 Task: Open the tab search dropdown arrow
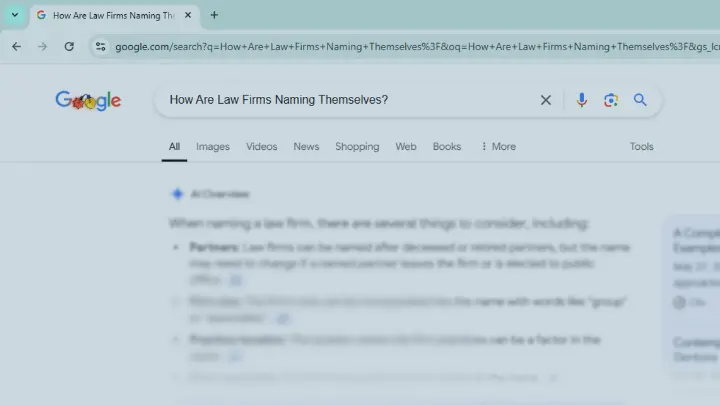15,15
